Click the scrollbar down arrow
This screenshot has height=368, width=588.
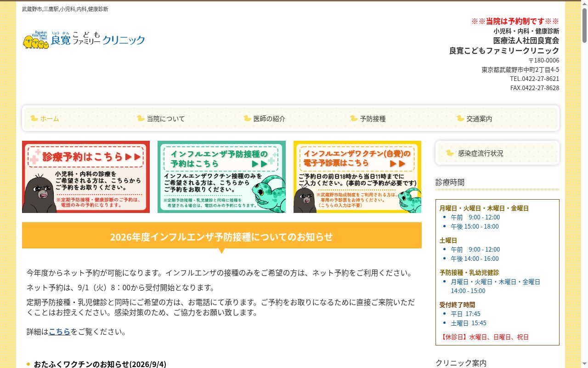(x=584, y=364)
